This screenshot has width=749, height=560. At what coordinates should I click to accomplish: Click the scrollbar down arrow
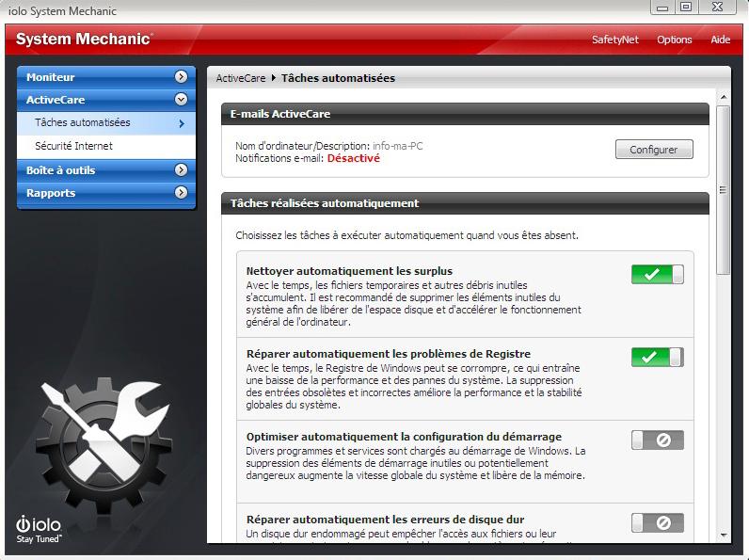tap(724, 536)
